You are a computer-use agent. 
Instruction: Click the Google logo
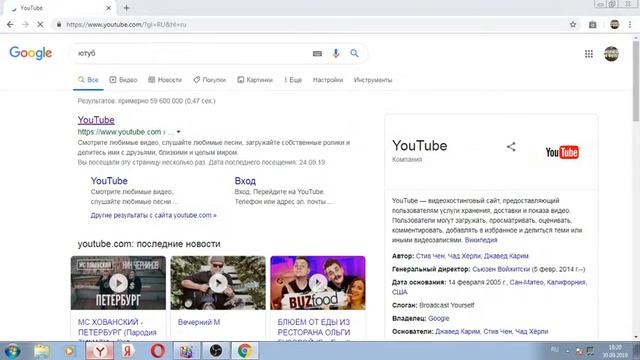coord(31,53)
